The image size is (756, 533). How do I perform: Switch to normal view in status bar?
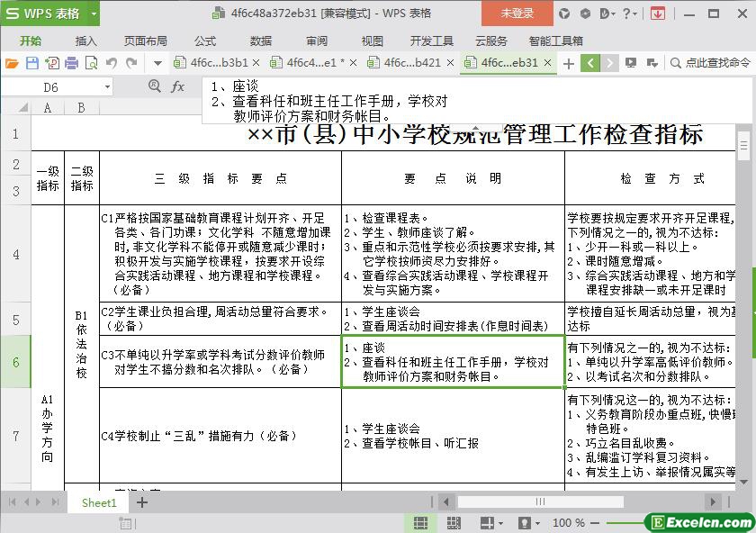[x=420, y=523]
